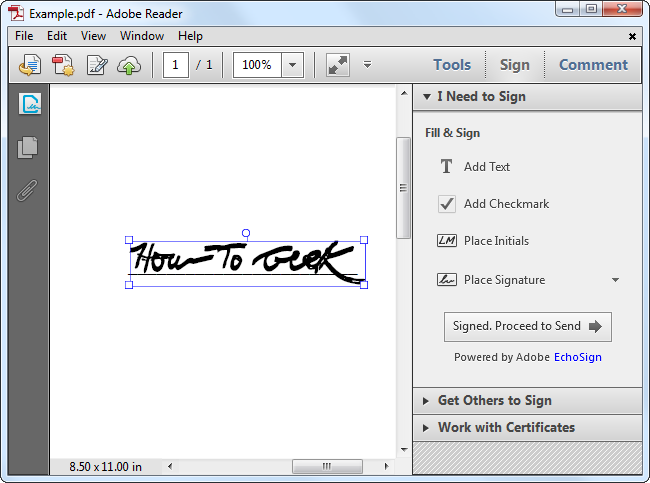Click the signature's bottom-right resize handle
The width and height of the screenshot is (650, 483).
click(x=364, y=285)
